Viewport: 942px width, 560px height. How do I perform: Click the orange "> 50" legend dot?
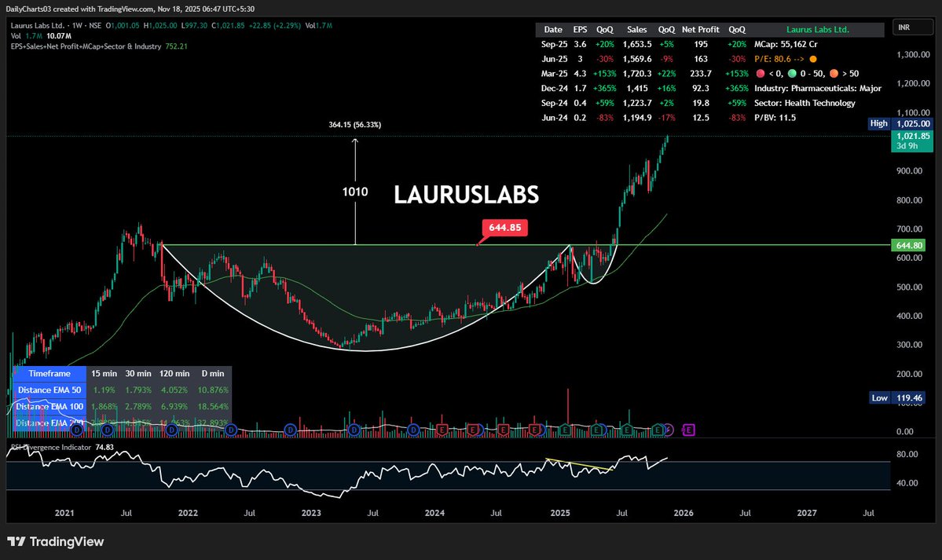pyautogui.click(x=834, y=73)
